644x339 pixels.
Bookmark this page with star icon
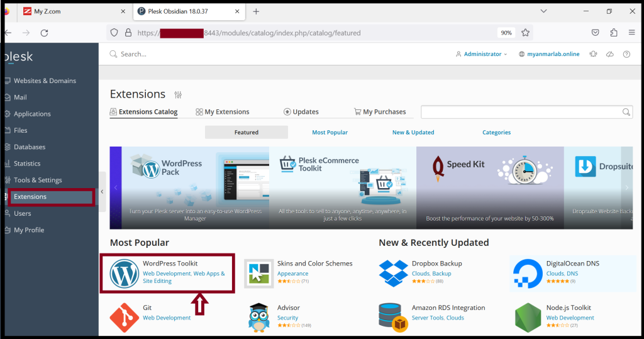525,33
